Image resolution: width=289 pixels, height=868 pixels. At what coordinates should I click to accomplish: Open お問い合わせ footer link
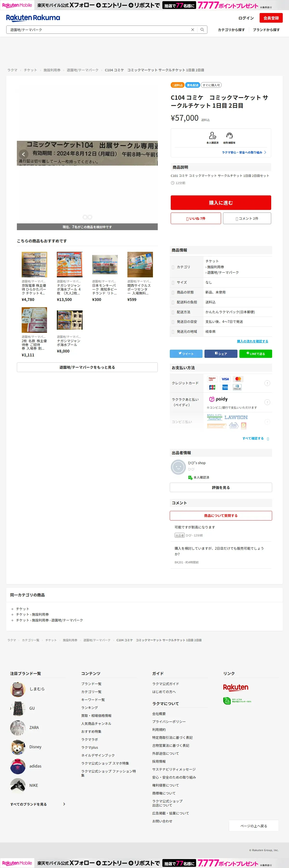coord(162,821)
